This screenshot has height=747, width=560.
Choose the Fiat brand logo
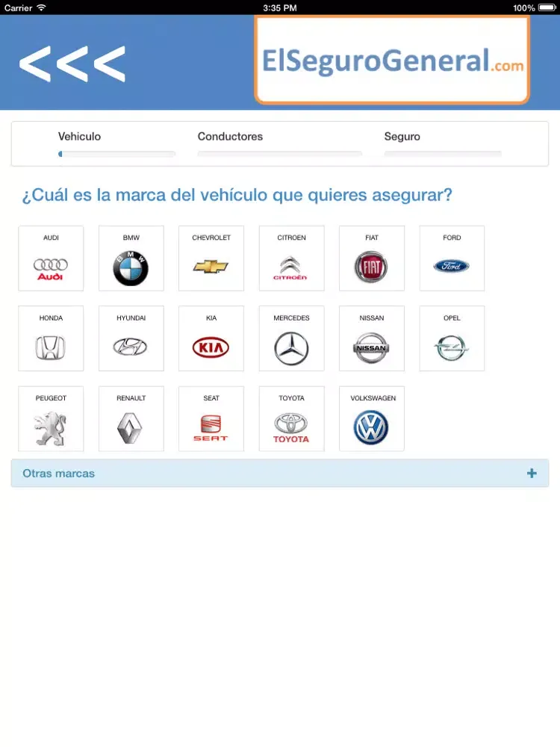(371, 267)
